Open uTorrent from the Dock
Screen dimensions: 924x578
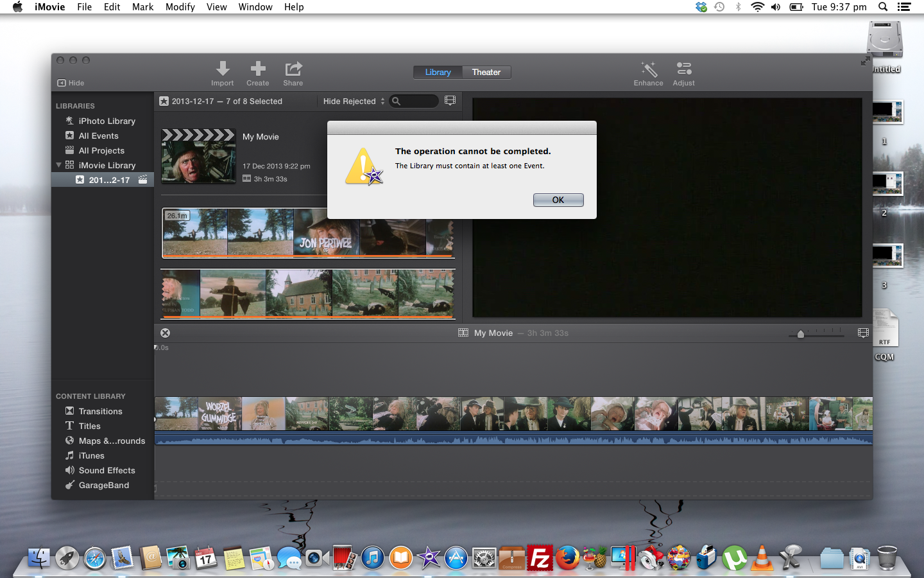[734, 557]
